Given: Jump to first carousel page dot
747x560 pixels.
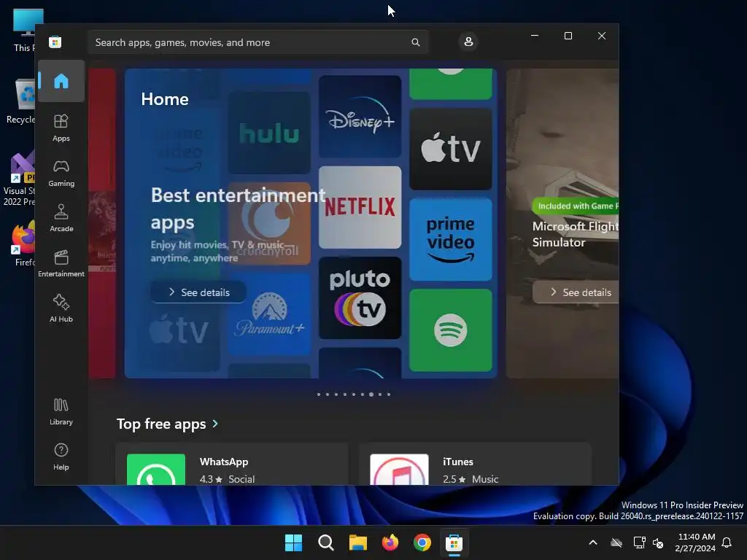Looking at the screenshot, I should coord(319,394).
